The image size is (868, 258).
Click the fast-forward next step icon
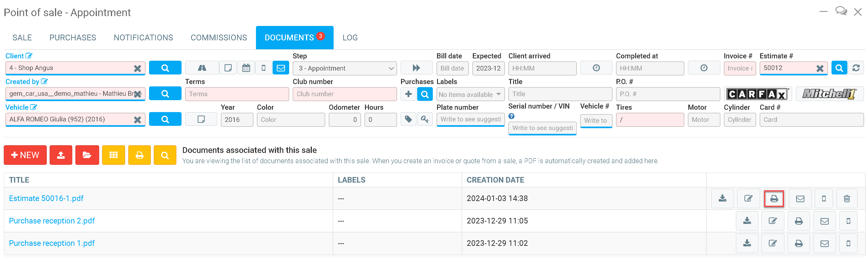tap(416, 68)
